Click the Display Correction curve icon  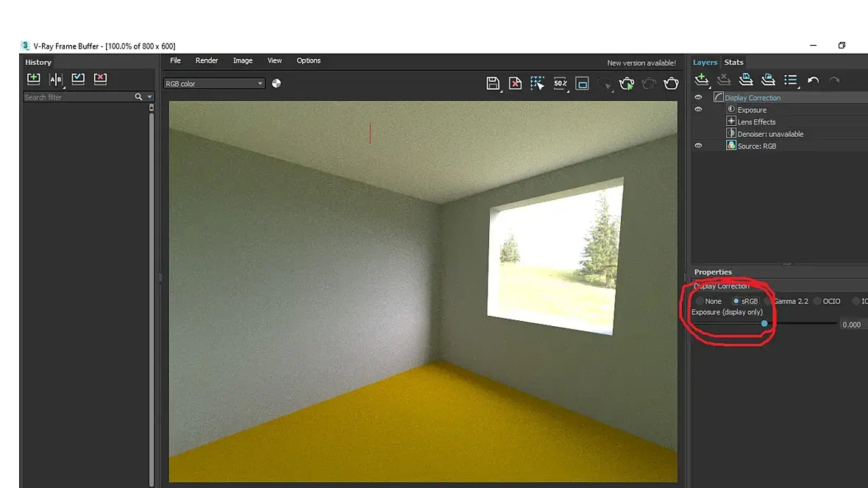coord(718,97)
